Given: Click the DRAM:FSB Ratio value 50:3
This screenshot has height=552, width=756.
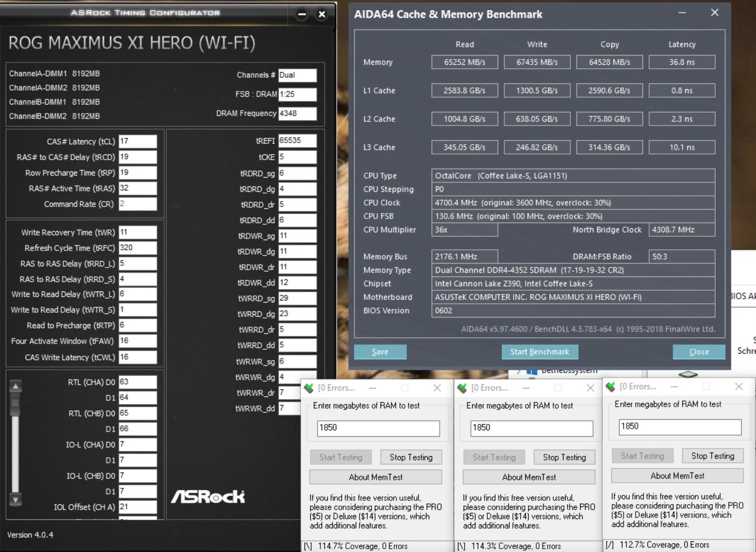Looking at the screenshot, I should point(682,257).
